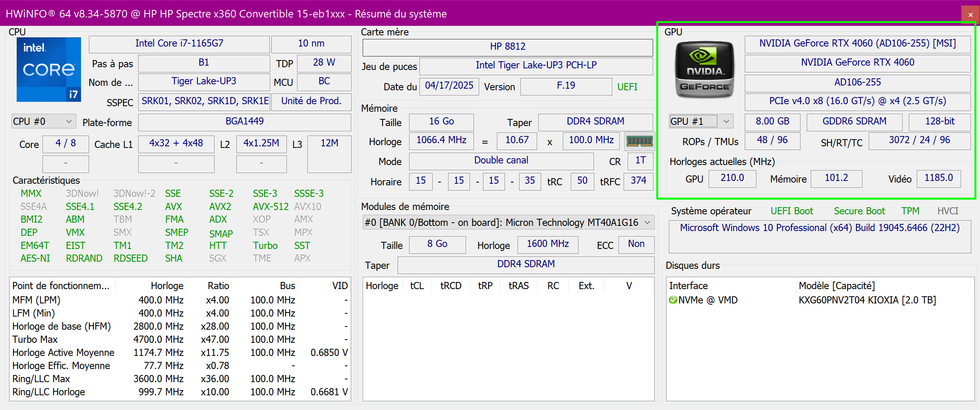Click the Secure Boot indicator
The width and height of the screenshot is (980, 410).
pos(859,211)
